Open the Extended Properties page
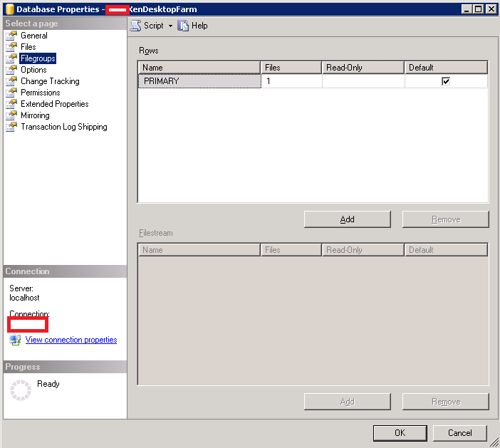Viewport: 500px width, 448px height. 55,104
